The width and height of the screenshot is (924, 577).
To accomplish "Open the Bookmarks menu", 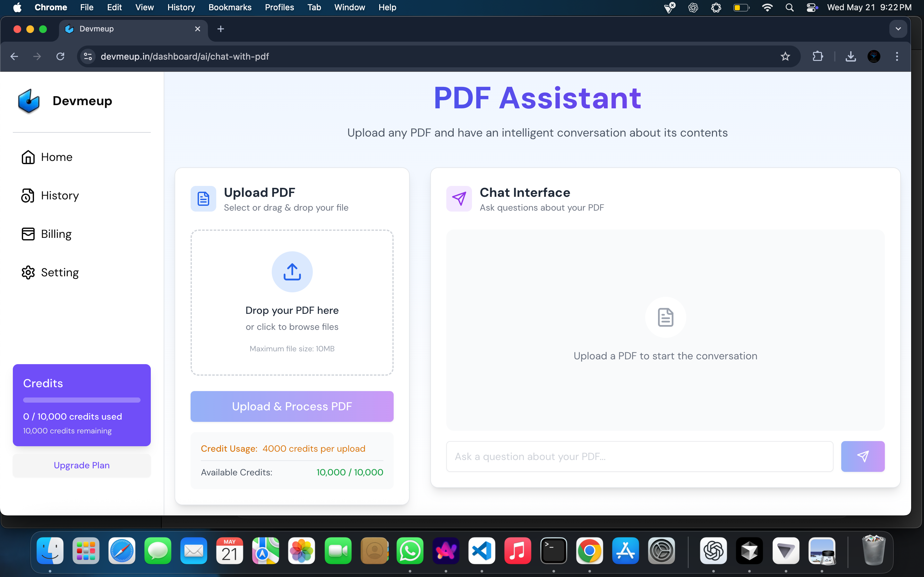I will (x=230, y=7).
